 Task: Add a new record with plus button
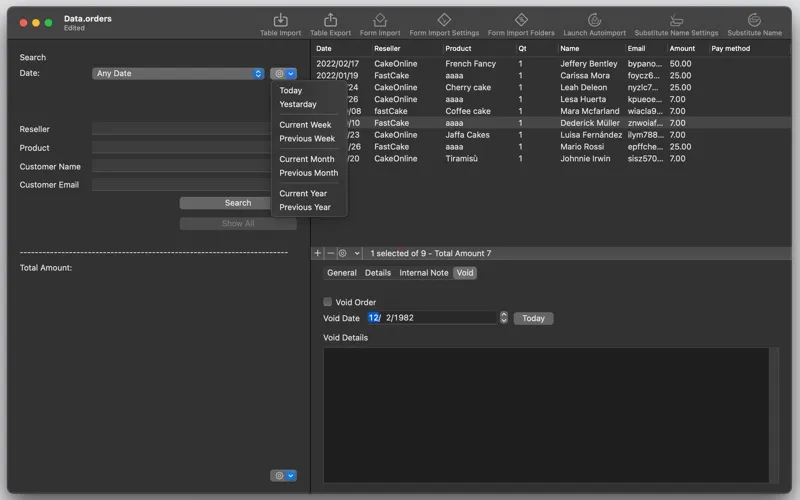[318, 254]
